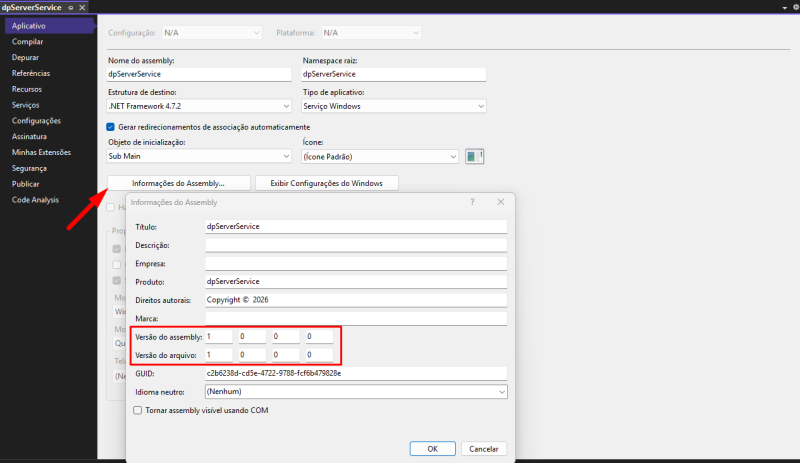Go to the Referências tab
This screenshot has height=463, width=800.
(31, 74)
